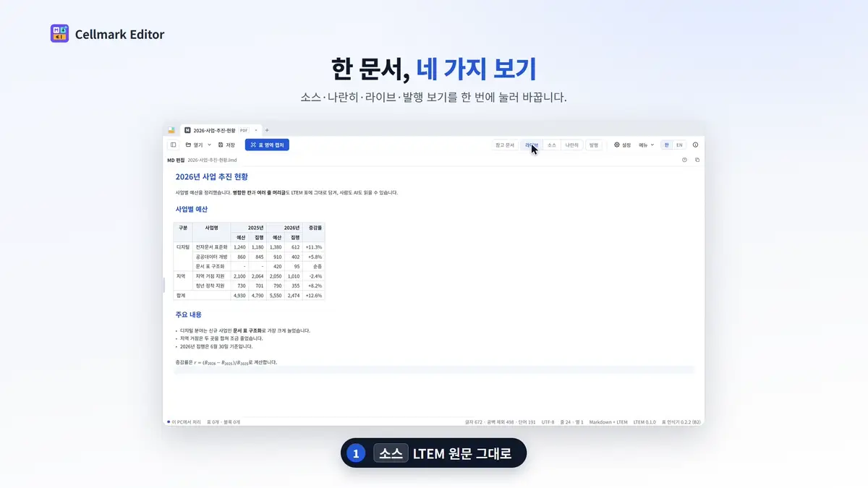Click the 사업별 예산 heading
Viewport: 868px width, 488px height.
(x=191, y=209)
